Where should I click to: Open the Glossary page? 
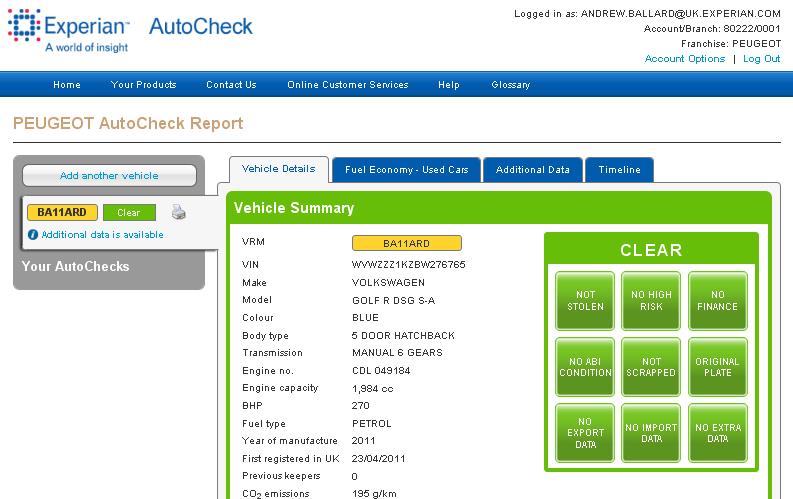tap(511, 84)
